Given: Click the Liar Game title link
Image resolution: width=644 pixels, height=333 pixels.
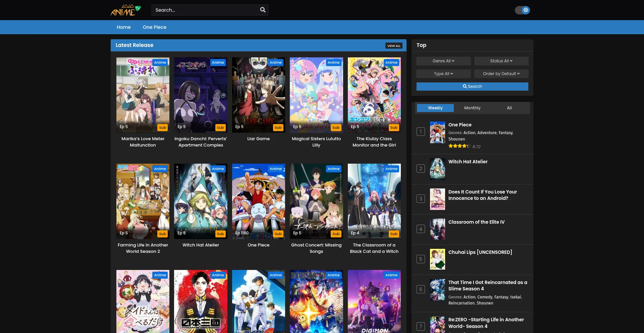Looking at the screenshot, I should click(x=259, y=139).
